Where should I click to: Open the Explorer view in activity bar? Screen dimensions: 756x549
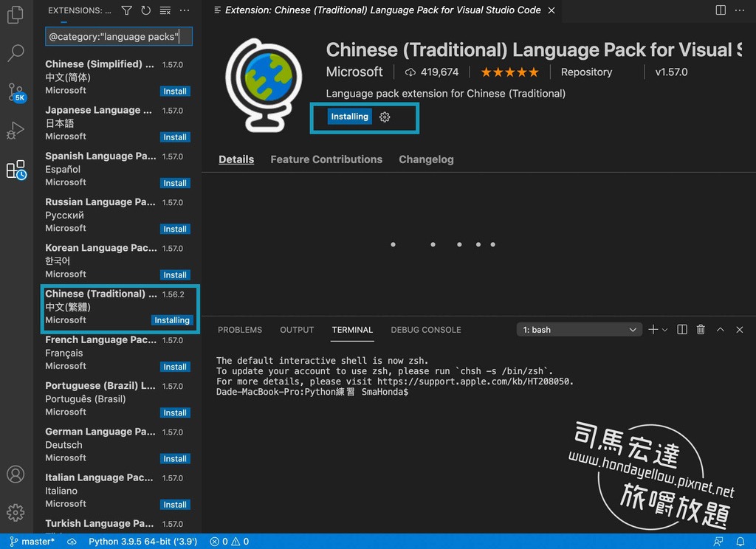16,15
